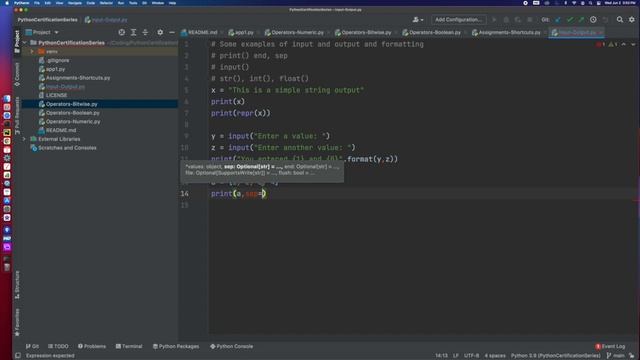Click the Python interpreter selector in status bar
640x360 pixels.
click(556, 356)
